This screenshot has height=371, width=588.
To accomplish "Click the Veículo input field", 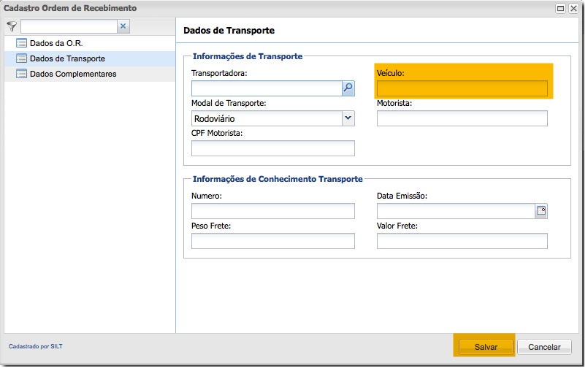I will tap(462, 88).
